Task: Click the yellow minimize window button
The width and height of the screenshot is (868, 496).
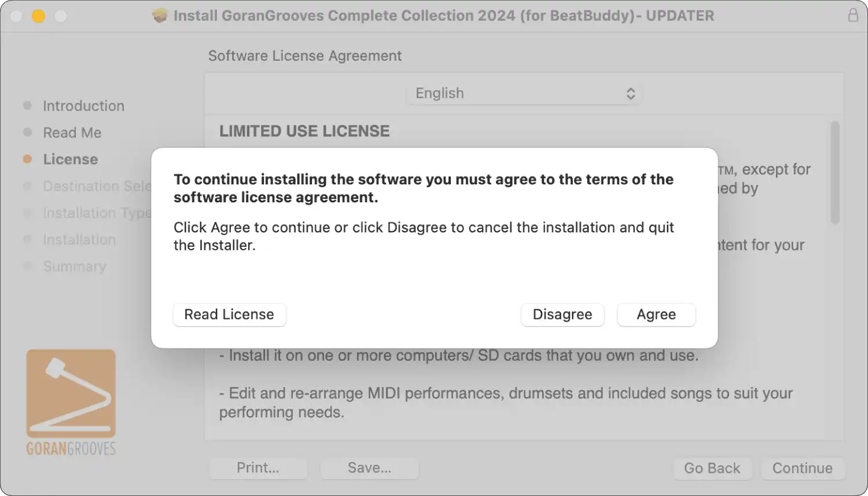Action: [38, 16]
